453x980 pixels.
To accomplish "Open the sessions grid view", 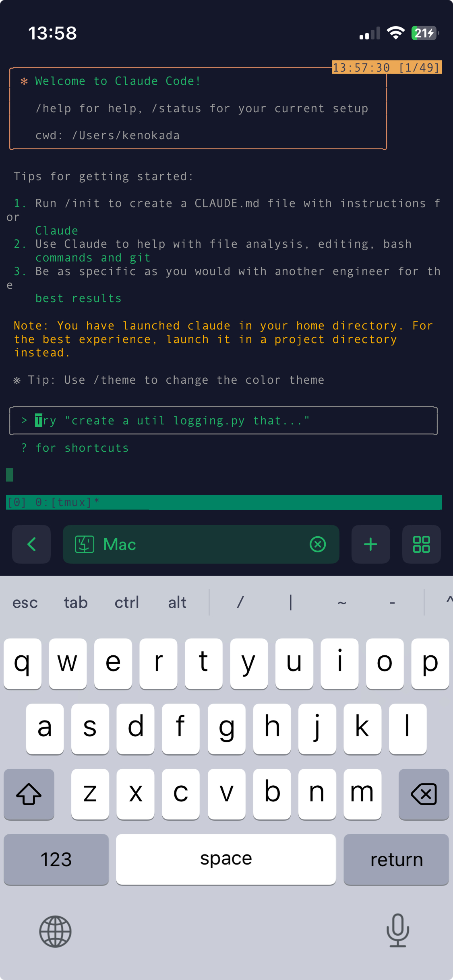I will coord(421,544).
